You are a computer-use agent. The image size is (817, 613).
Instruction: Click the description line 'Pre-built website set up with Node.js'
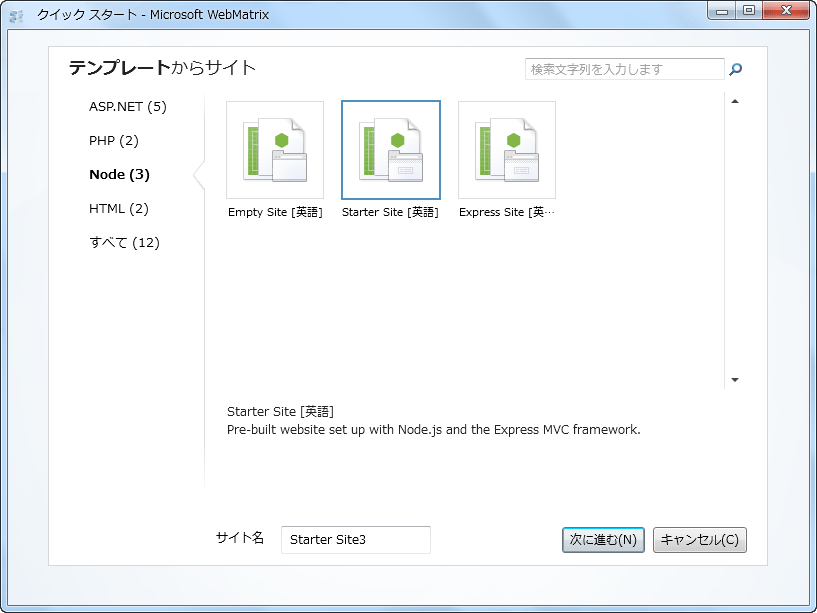434,430
